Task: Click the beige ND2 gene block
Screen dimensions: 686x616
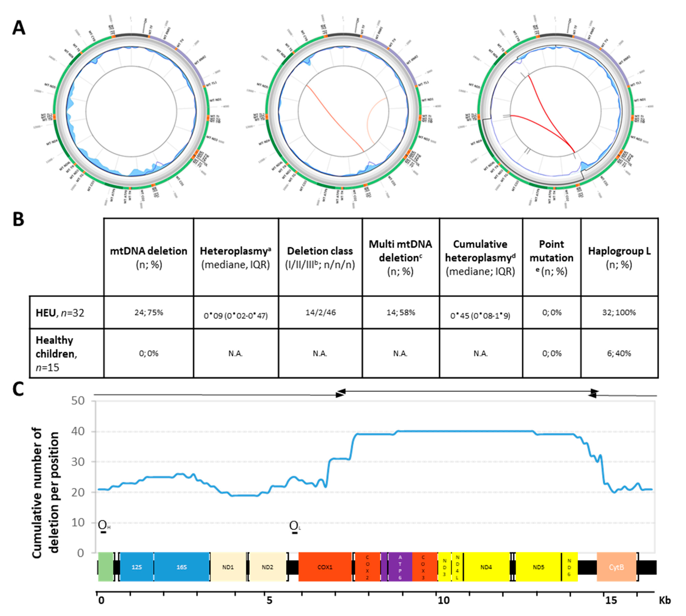Action: pyautogui.click(x=267, y=567)
